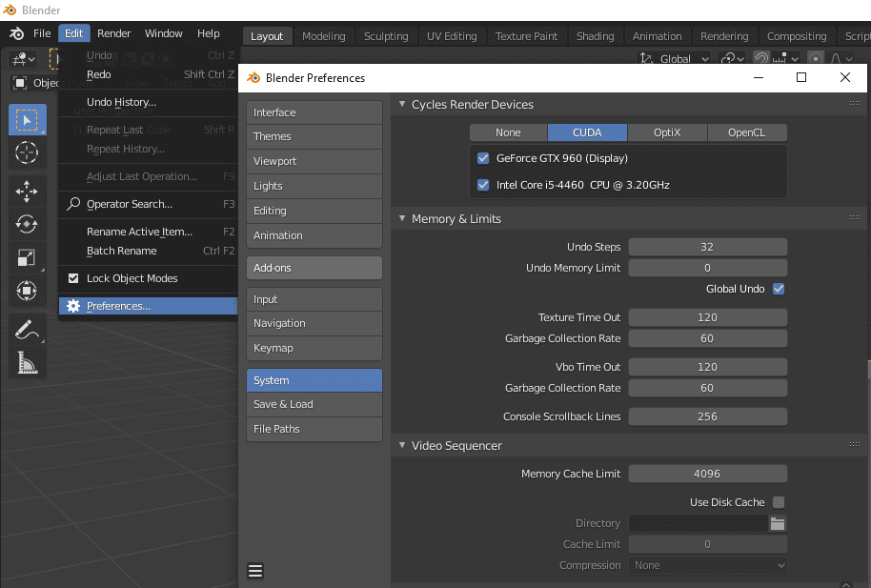Collapse the Video Sequencer section

pos(403,445)
